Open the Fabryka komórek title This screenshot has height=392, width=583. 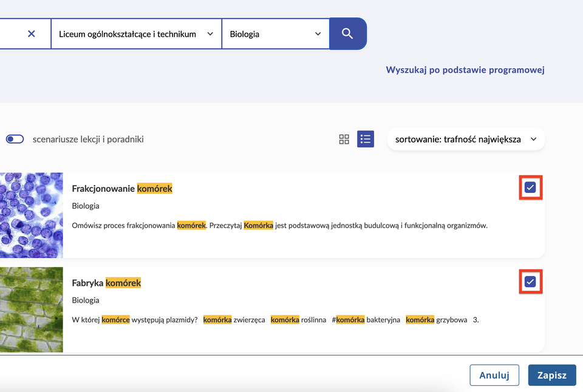106,283
